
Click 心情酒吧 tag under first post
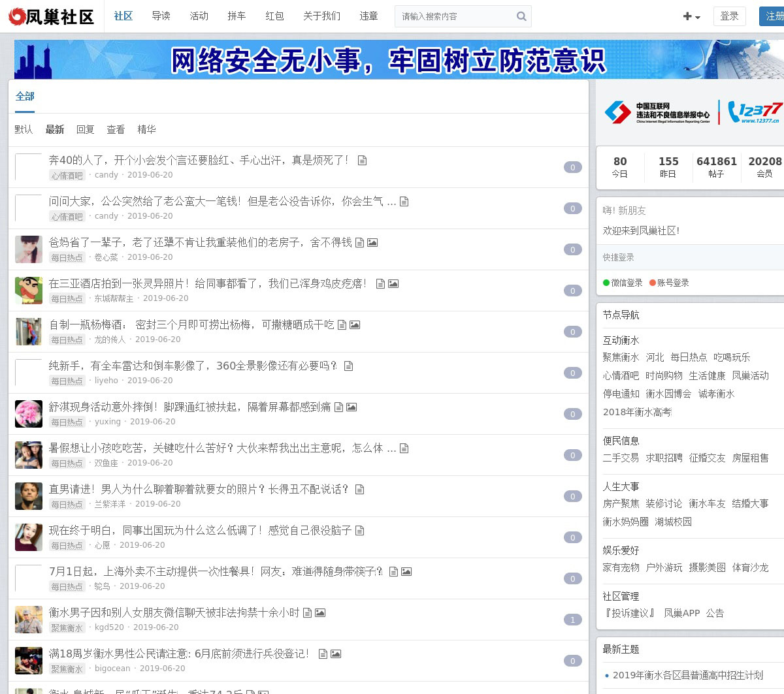[x=67, y=175]
